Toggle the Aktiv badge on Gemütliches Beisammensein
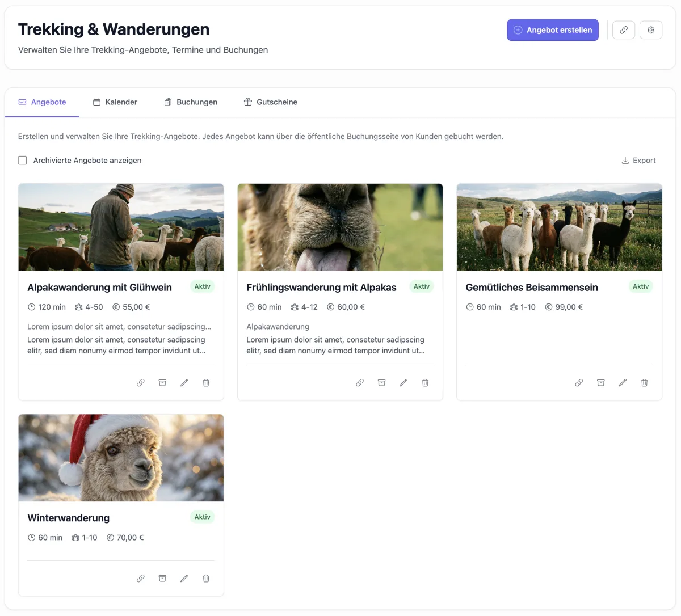The width and height of the screenshot is (681, 616). pos(641,286)
